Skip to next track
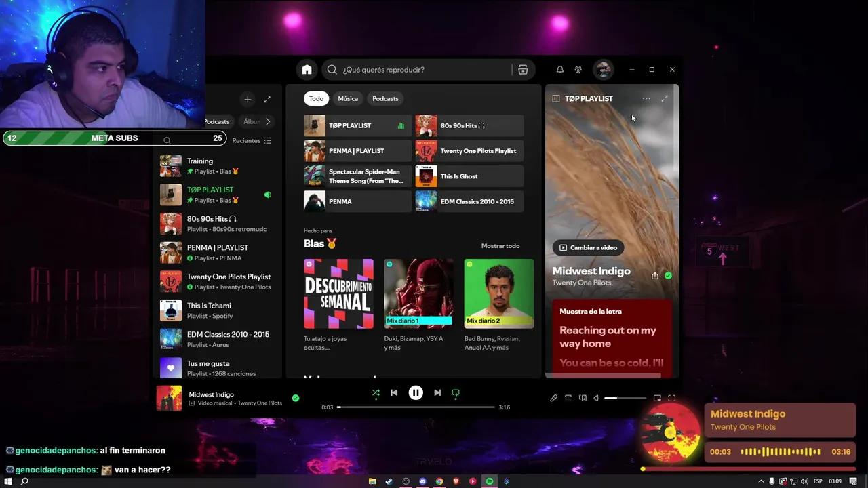This screenshot has height=488, width=868. coord(437,392)
